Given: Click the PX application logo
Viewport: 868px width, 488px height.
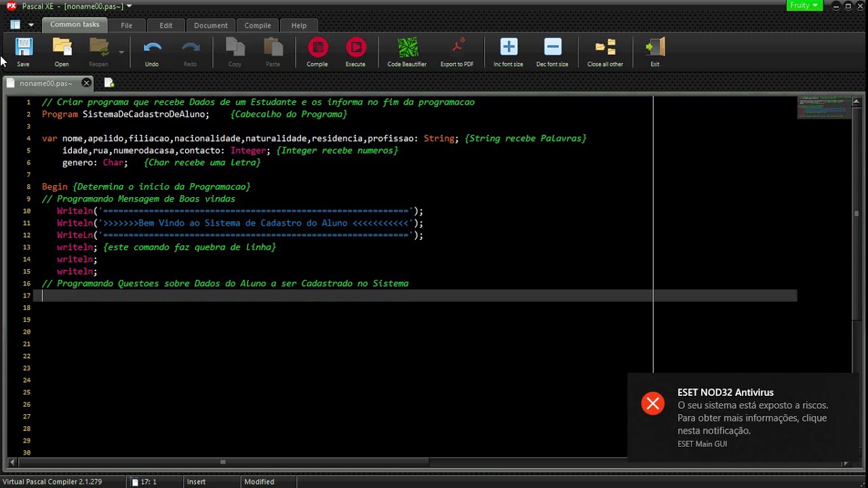Looking at the screenshot, I should [x=11, y=6].
